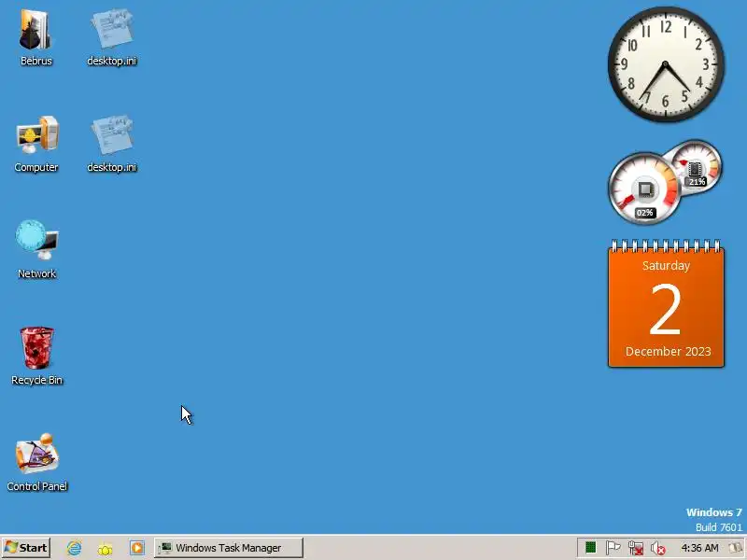Click the 4:36 AM taskbar clock
Image resolution: width=747 pixels, height=560 pixels.
[x=699, y=548]
